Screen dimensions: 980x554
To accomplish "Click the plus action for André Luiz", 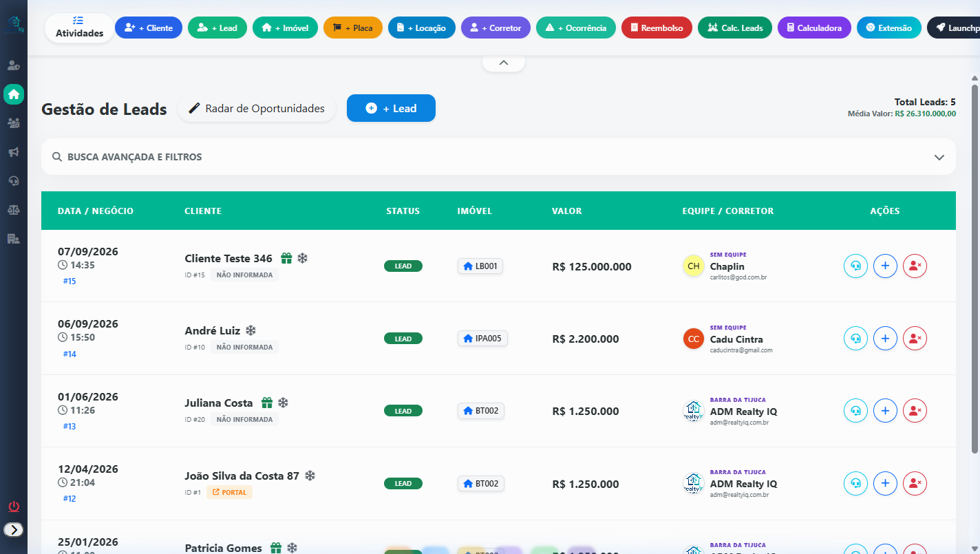I will pos(885,339).
